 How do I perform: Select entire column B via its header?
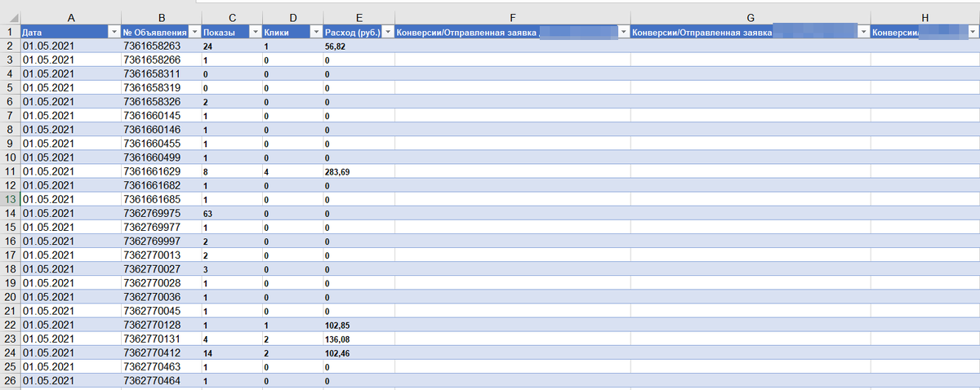(161, 17)
